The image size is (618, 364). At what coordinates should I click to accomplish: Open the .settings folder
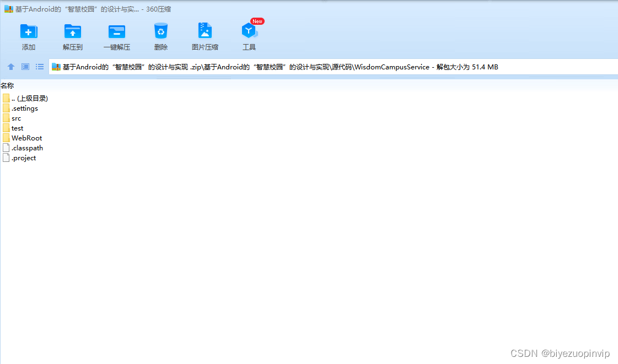click(24, 108)
